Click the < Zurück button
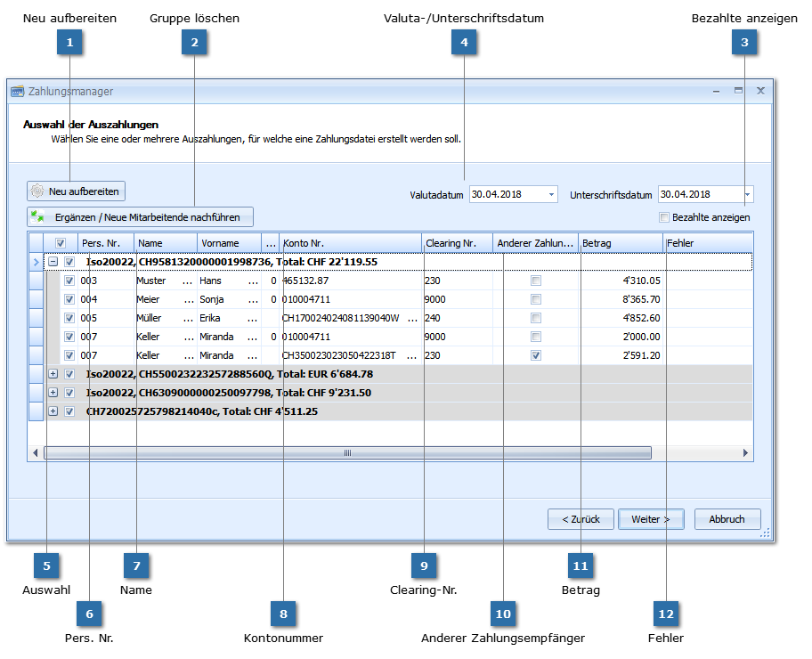Image resolution: width=812 pixels, height=659 pixels. coord(581,519)
